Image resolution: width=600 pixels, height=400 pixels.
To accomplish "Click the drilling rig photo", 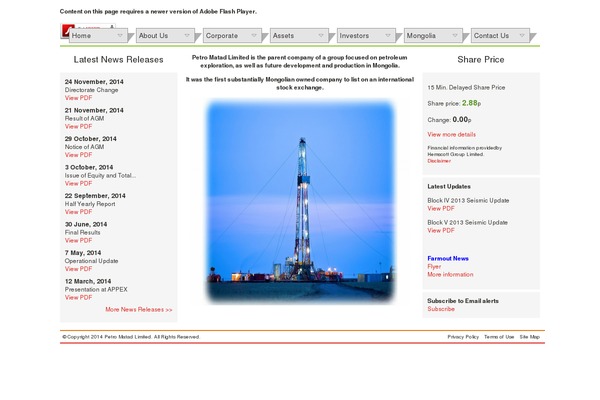I will [300, 201].
